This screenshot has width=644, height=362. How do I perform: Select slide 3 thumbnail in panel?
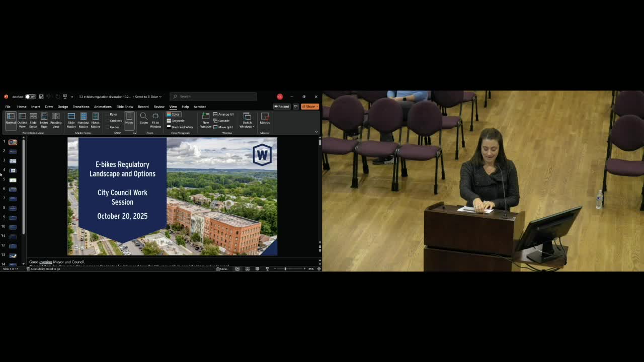tap(13, 161)
